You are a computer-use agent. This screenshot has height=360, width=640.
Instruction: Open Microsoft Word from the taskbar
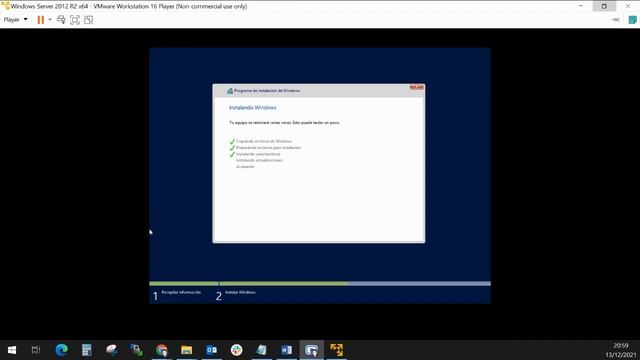coord(287,350)
